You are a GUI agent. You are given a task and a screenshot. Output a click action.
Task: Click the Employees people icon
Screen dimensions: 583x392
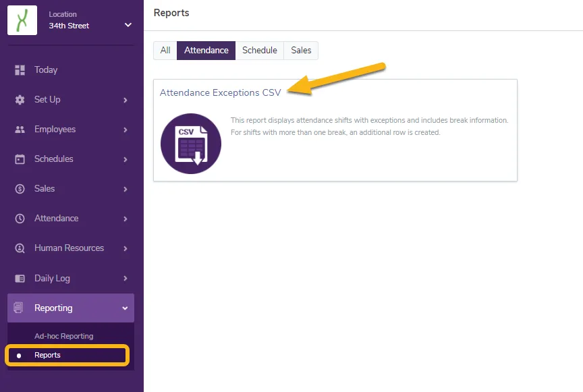[x=20, y=130]
